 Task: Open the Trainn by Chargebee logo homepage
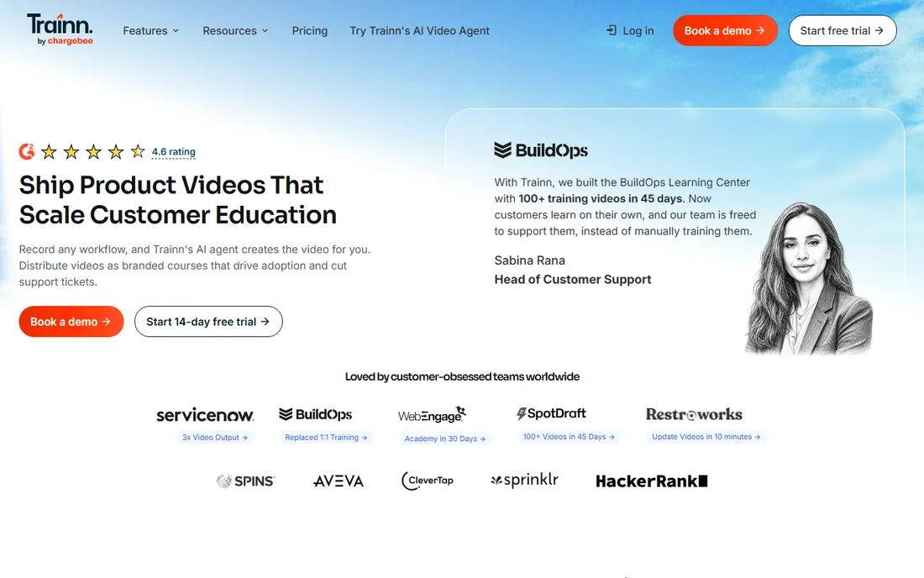60,29
